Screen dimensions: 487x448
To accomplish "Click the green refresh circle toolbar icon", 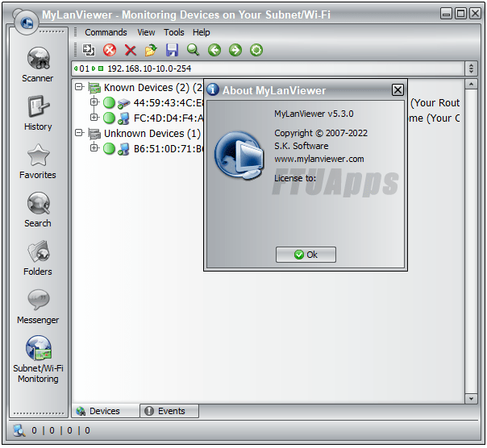I will pos(256,50).
